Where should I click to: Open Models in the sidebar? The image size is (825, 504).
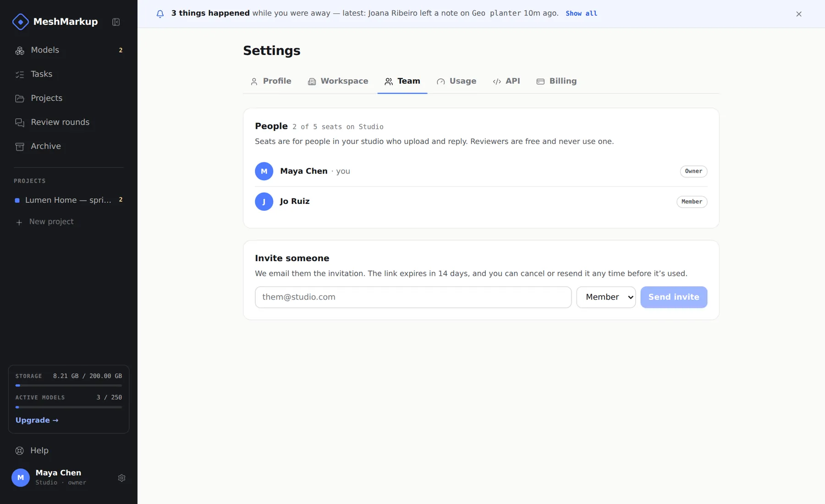click(69, 50)
